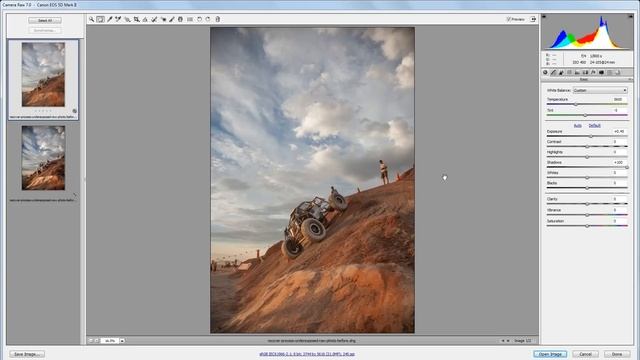The width and height of the screenshot is (640, 360).
Task: Select the Adjustment Brush tool
Action: click(172, 19)
